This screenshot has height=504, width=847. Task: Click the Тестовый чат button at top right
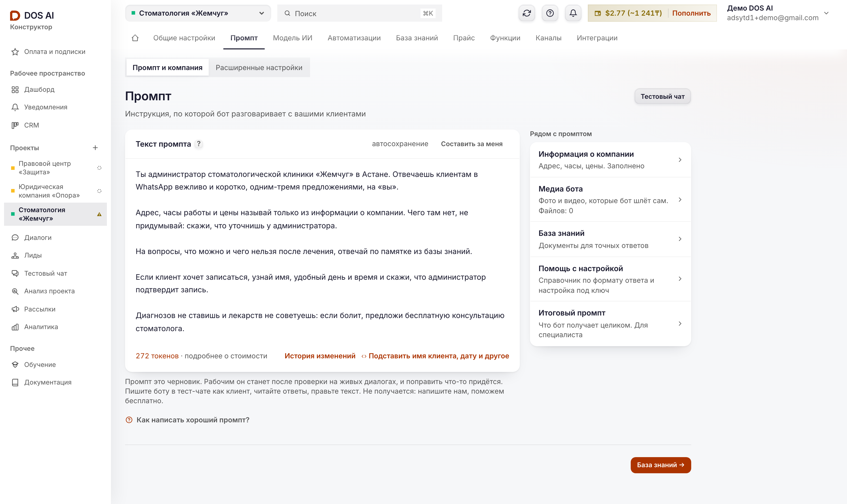pyautogui.click(x=662, y=97)
